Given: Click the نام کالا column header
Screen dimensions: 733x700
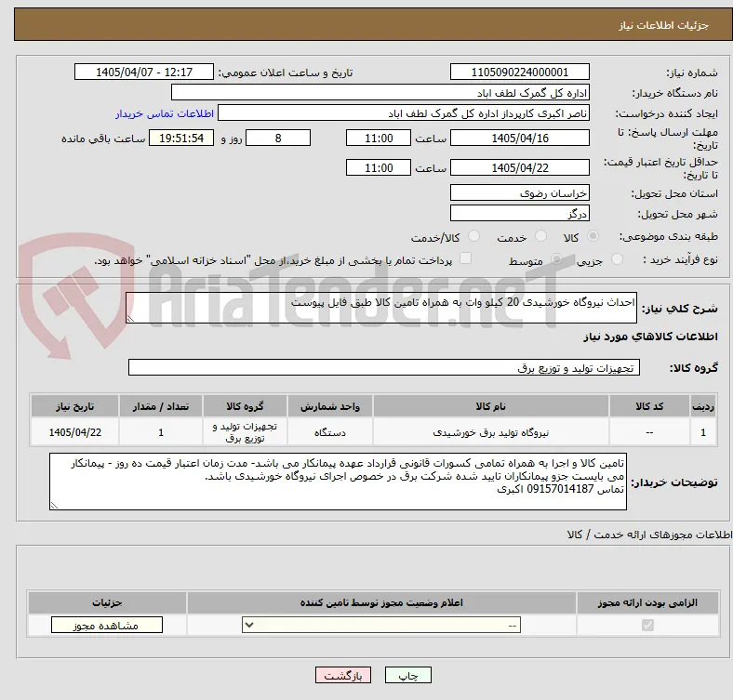Looking at the screenshot, I should 491,406.
